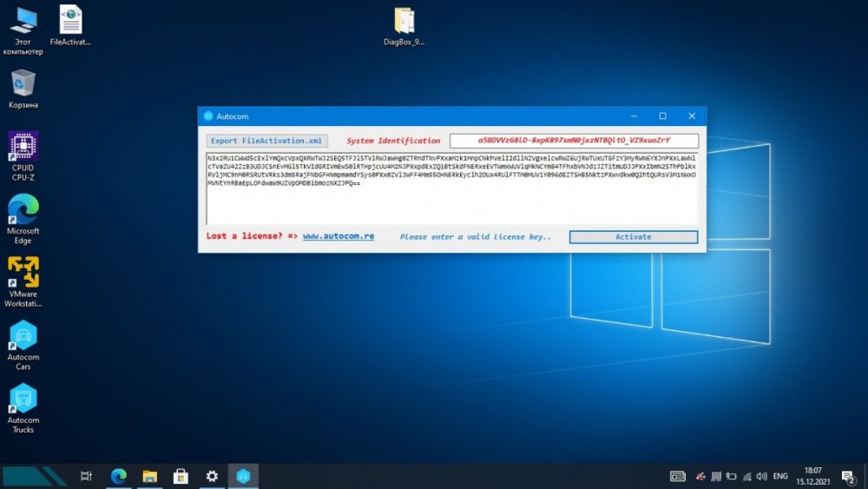This screenshot has width=868, height=489.
Task: Select the DiagBox folder on desktop
Action: click(404, 22)
